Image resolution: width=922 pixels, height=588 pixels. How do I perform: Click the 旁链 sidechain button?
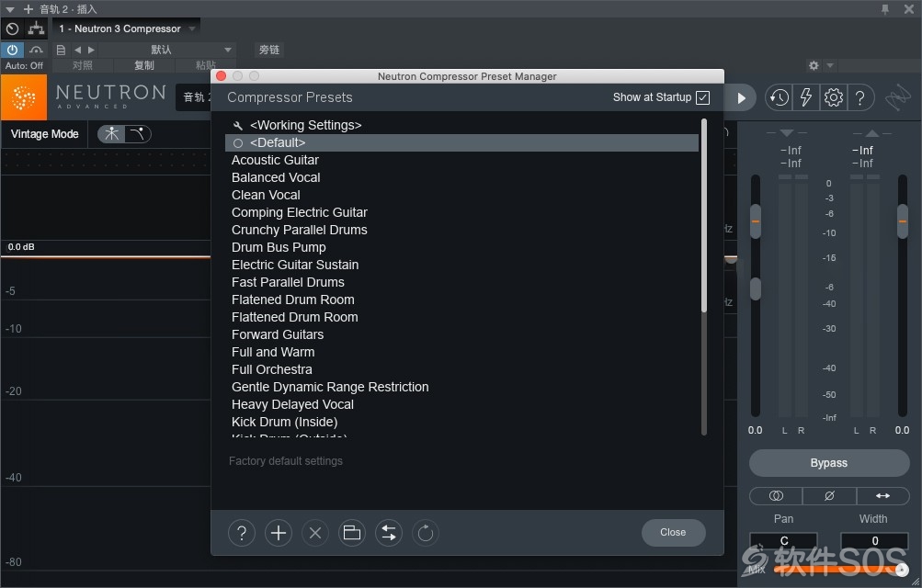pyautogui.click(x=269, y=50)
